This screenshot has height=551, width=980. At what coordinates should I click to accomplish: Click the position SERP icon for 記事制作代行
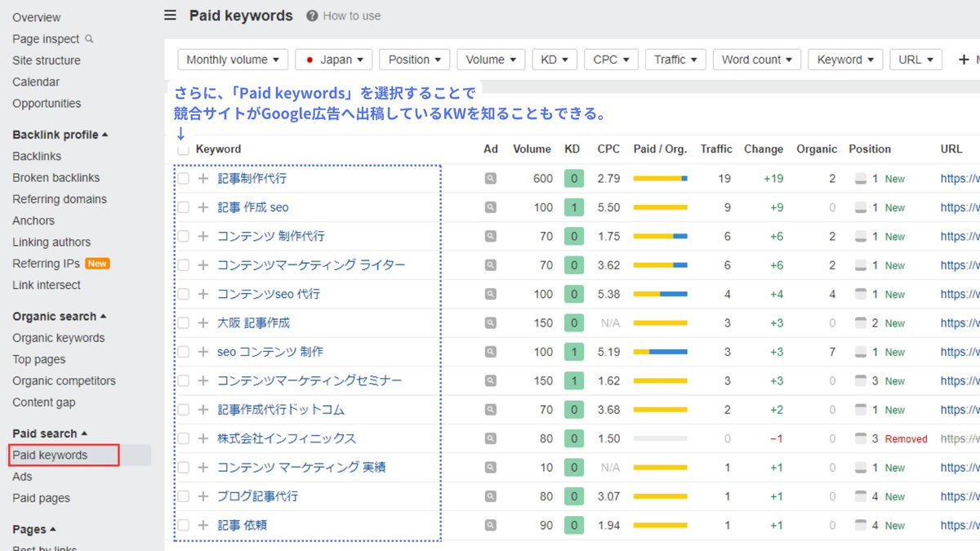[x=860, y=178]
